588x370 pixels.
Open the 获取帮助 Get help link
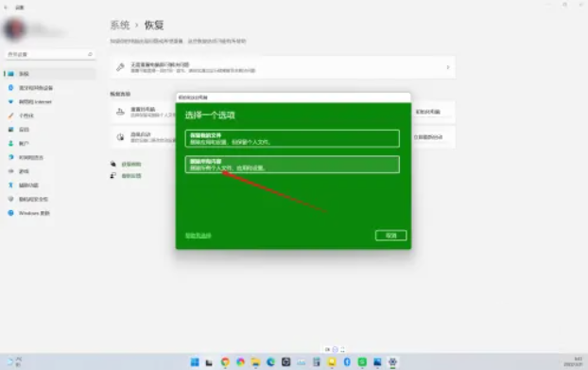131,164
